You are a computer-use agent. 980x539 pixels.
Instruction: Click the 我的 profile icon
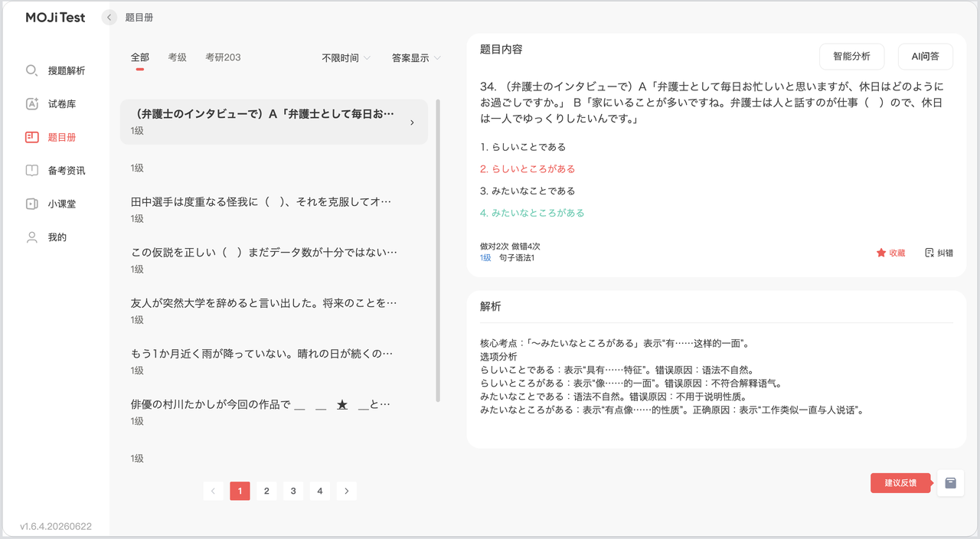coord(31,237)
